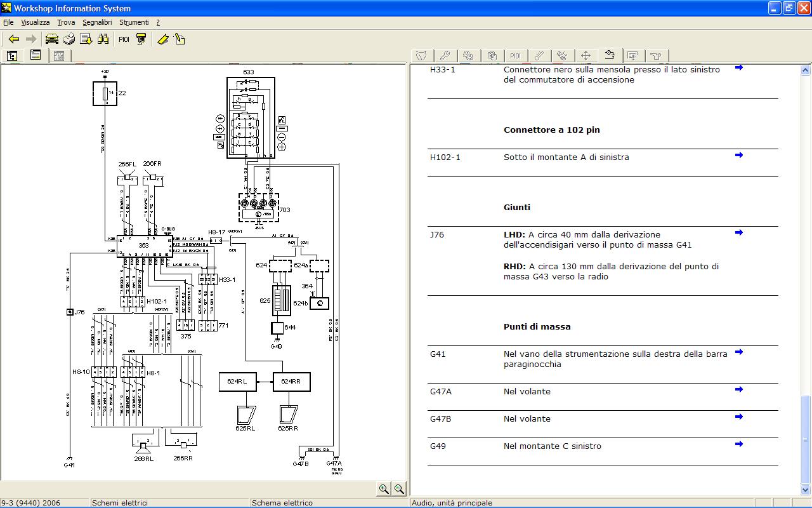Open search with the binoculars icon
The width and height of the screenshot is (812, 508).
click(x=103, y=39)
